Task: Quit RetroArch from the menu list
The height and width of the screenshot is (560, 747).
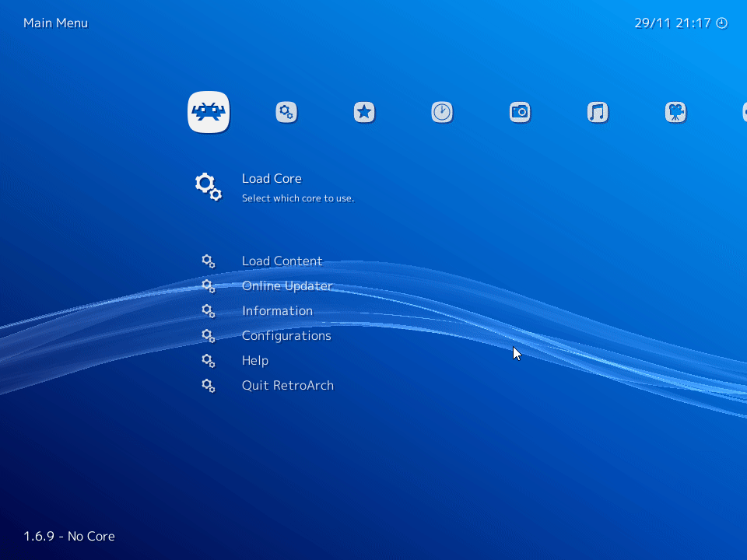Action: (287, 386)
